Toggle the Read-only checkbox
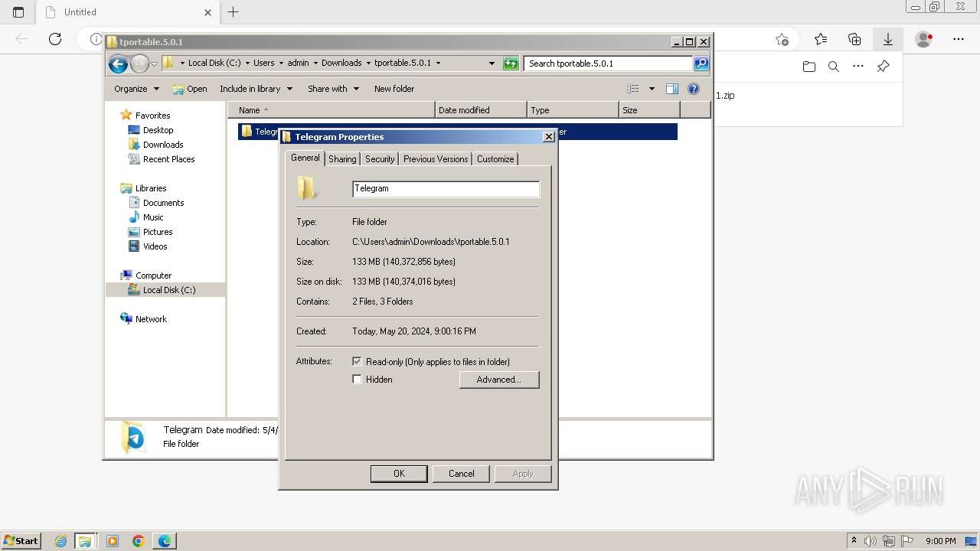This screenshot has height=551, width=980. 357,361
